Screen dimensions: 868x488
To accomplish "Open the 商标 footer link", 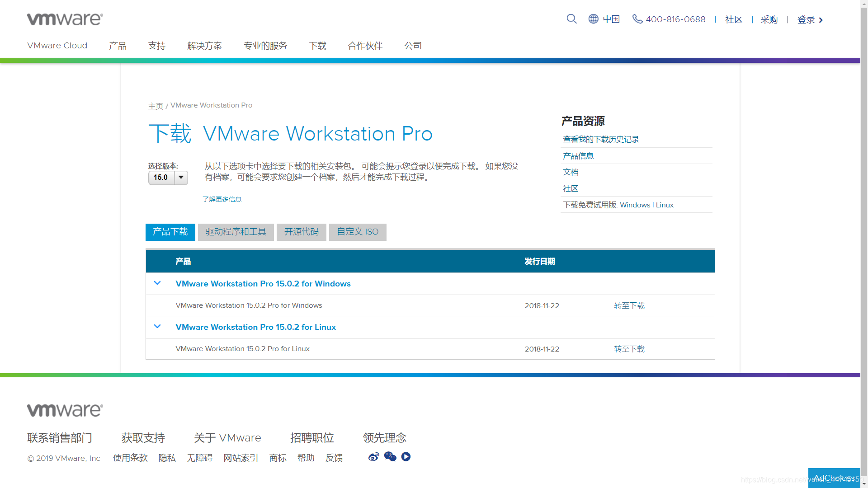I will 278,458.
